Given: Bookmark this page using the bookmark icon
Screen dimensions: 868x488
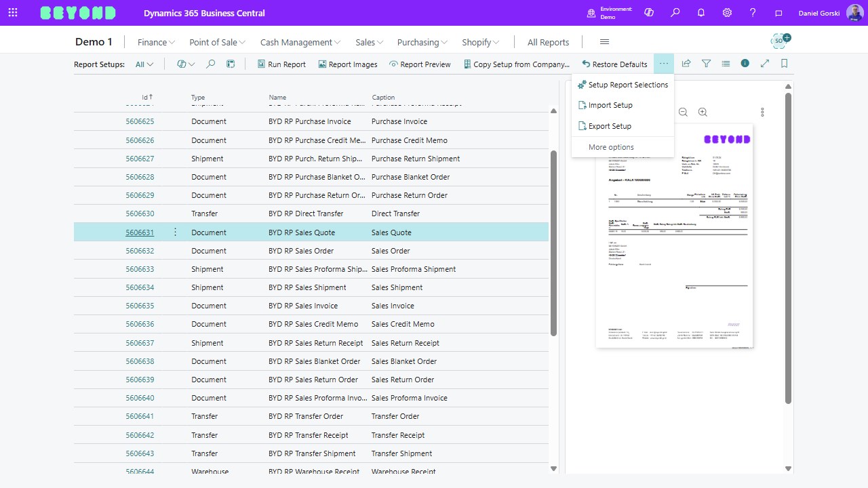Looking at the screenshot, I should 783,63.
